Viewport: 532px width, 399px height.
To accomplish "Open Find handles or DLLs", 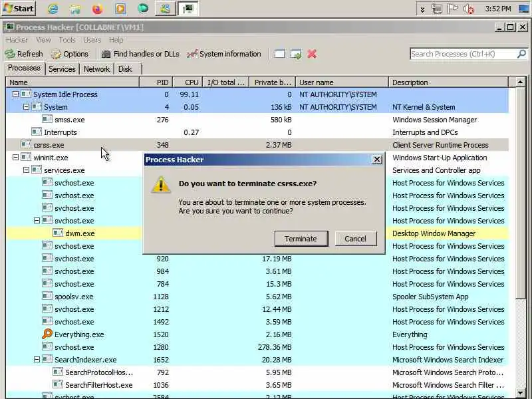I will click(x=140, y=54).
